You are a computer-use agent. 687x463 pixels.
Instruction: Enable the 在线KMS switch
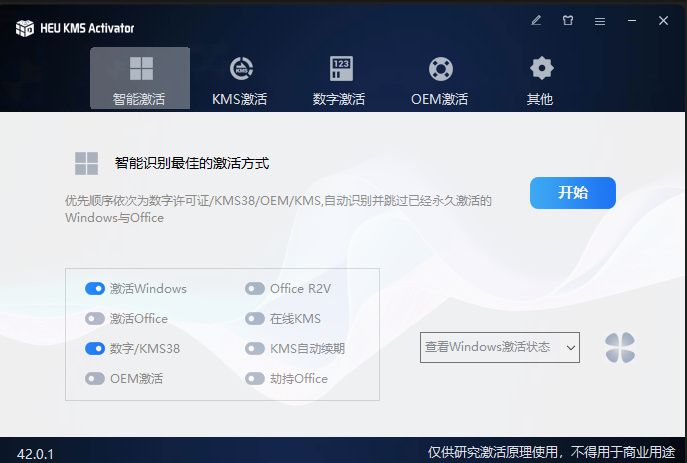[255, 318]
